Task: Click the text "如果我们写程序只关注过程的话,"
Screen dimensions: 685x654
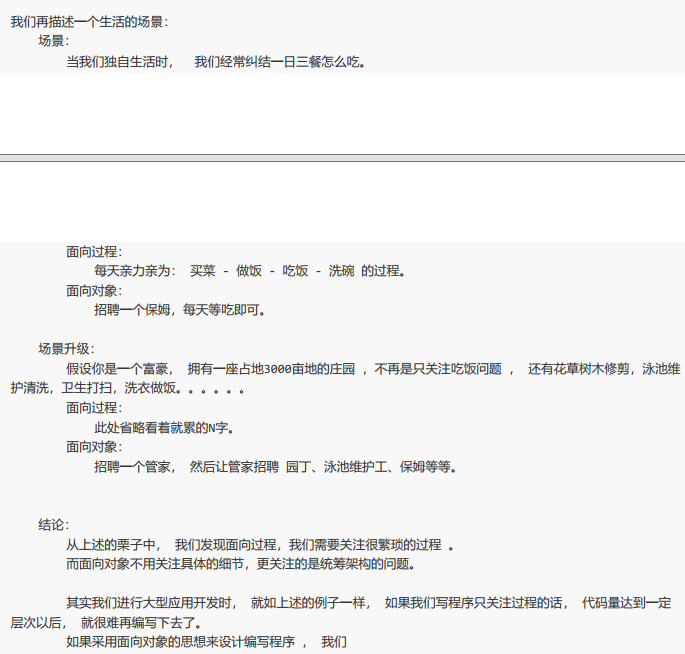Action: pos(476,603)
